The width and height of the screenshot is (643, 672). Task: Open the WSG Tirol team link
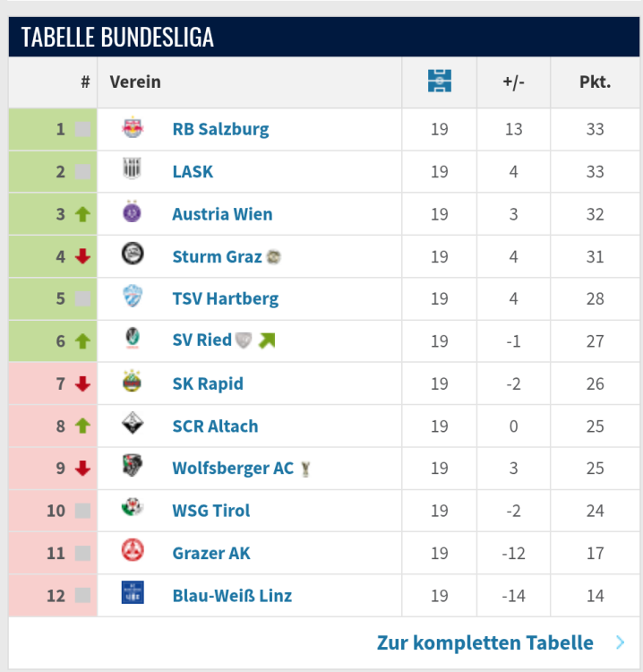[211, 511]
